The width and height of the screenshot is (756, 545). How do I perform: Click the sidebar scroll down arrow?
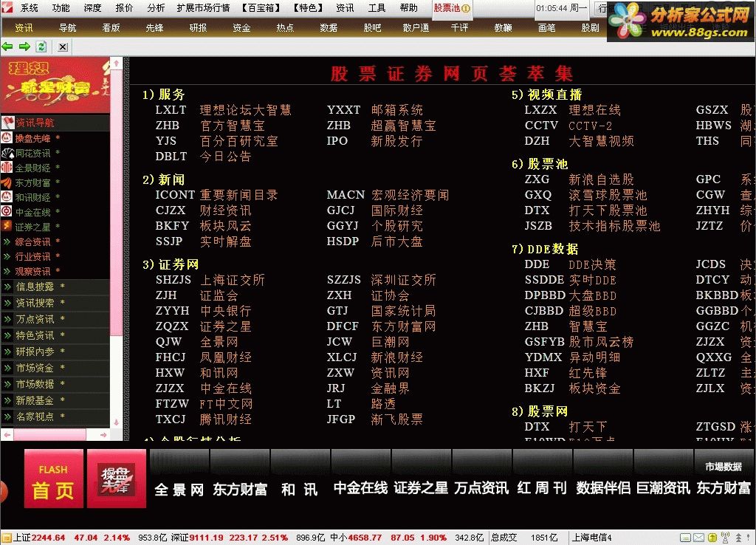click(x=116, y=422)
